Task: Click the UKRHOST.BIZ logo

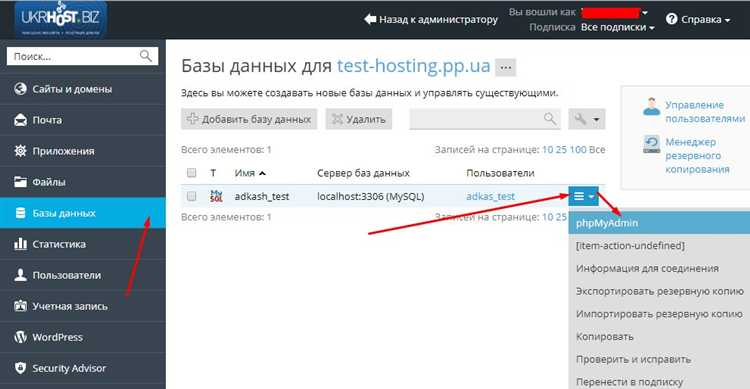Action: click(60, 20)
